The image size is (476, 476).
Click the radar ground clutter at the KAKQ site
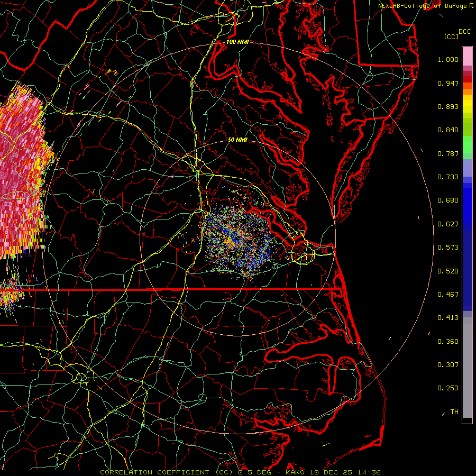237,240
